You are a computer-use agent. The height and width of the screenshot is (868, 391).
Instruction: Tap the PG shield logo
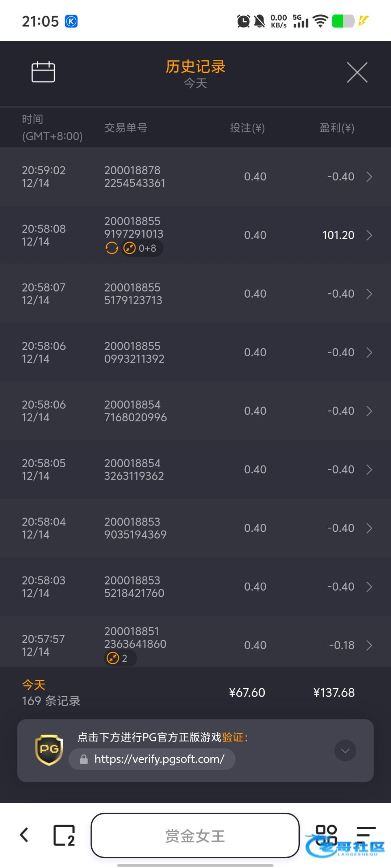click(x=49, y=749)
